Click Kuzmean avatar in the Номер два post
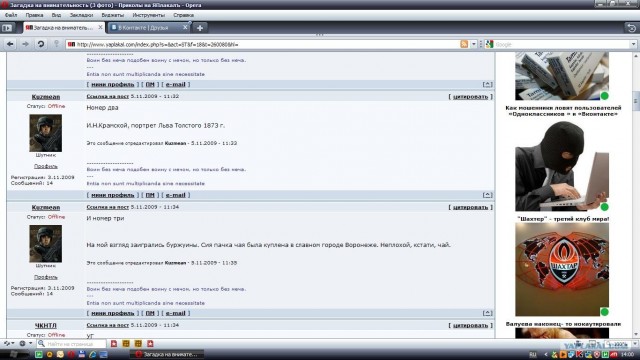Viewport: 640px width, 360px height. click(x=46, y=133)
